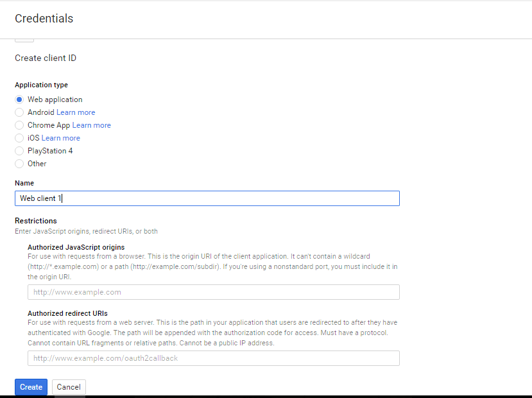The image size is (532, 398).
Task: Open Learn more link for Chrome App
Action: [92, 125]
